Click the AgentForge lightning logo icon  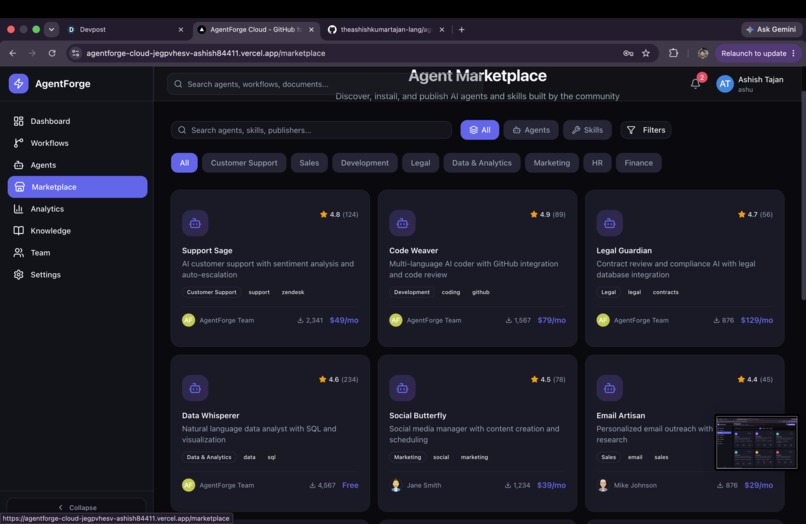(19, 83)
